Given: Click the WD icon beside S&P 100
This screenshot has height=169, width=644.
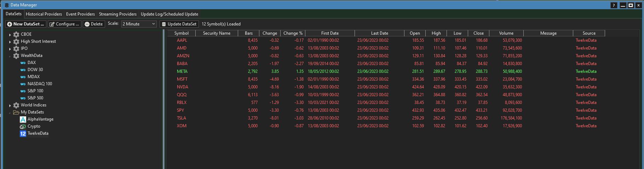Looking at the screenshot, I should point(23,91).
